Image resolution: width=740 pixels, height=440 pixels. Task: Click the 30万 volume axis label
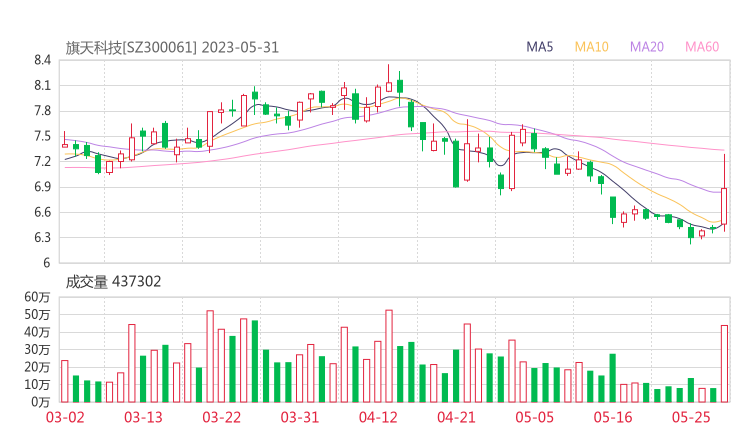click(37, 349)
